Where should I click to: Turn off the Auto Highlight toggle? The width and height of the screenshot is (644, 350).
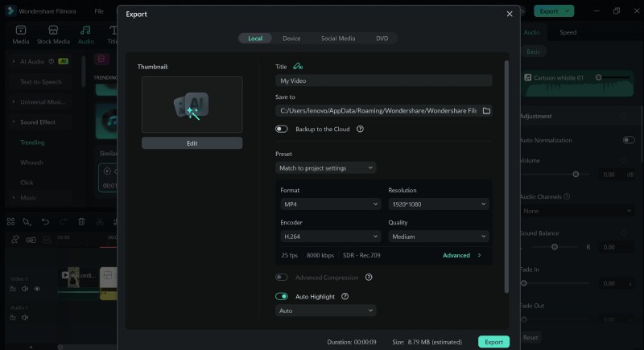[x=282, y=296]
